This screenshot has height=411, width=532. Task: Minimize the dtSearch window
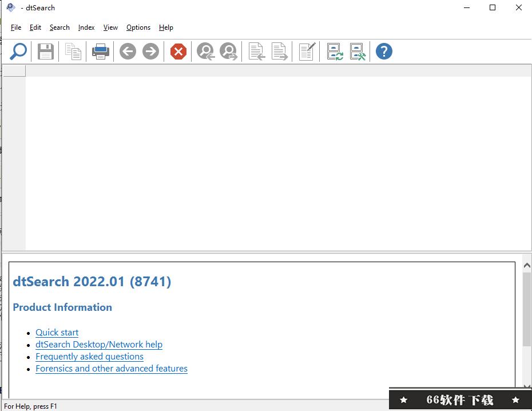pos(467,7)
